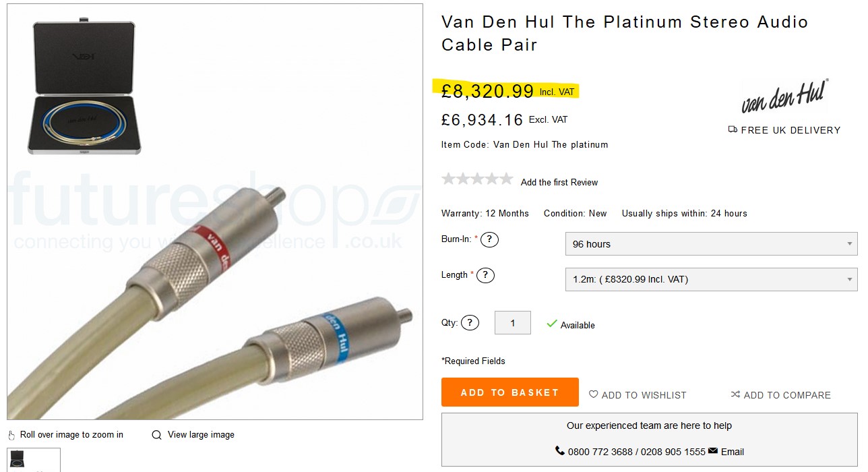Click the phone icon beside 0800 number
The image size is (868, 472).
(x=559, y=451)
